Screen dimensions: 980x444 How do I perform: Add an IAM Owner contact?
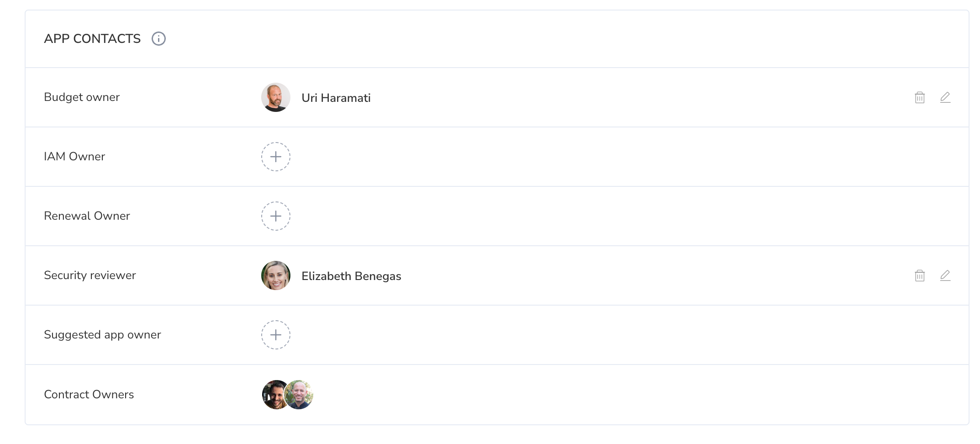click(276, 157)
